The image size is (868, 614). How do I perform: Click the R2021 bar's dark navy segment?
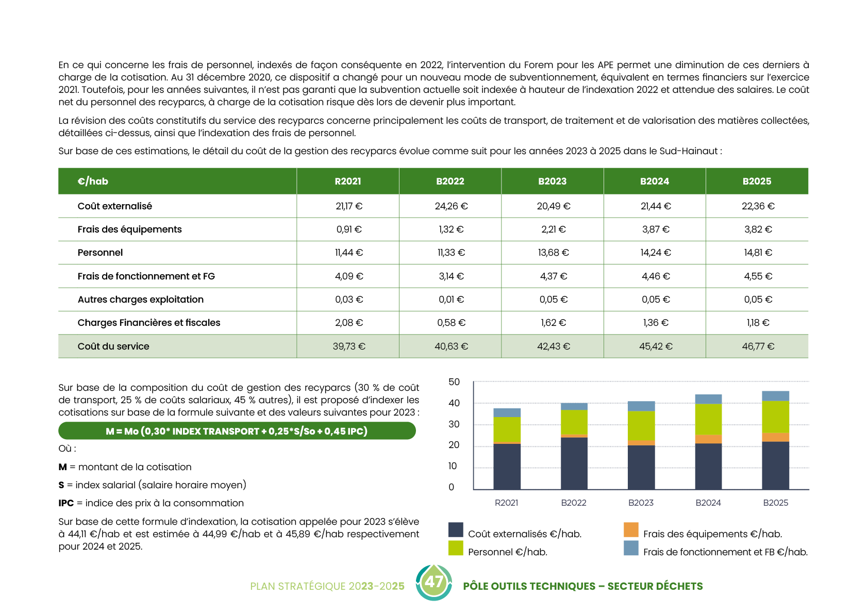click(507, 466)
